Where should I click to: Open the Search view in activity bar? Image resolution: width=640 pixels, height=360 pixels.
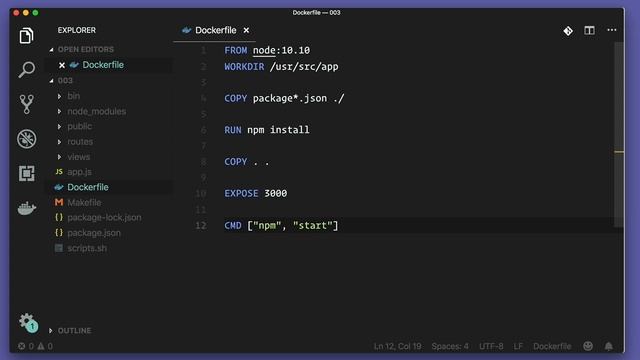tap(27, 69)
